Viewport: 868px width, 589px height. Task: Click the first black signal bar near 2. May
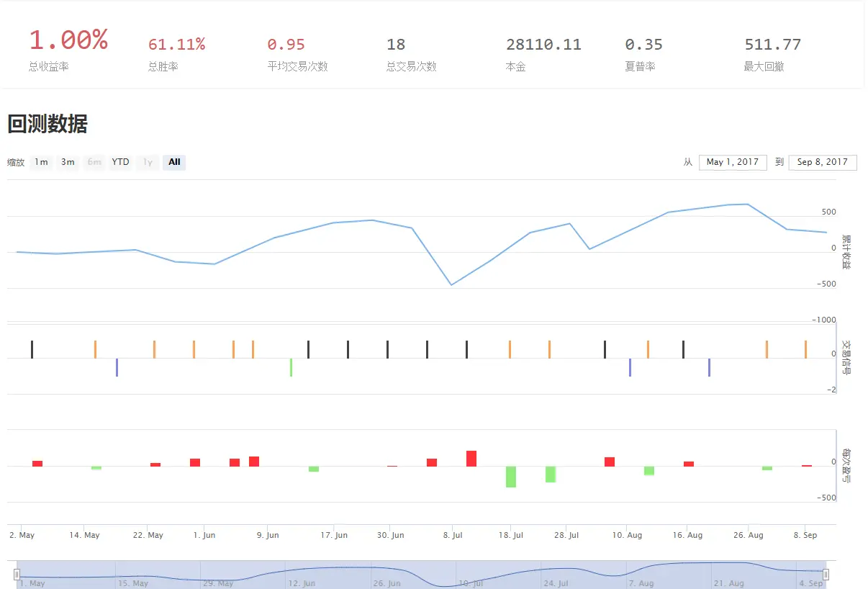tap(32, 349)
